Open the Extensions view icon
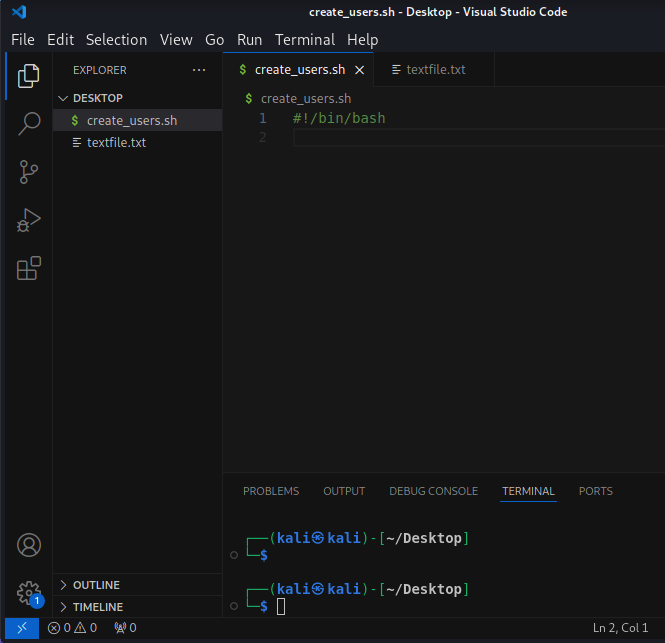The width and height of the screenshot is (665, 643). click(28, 268)
